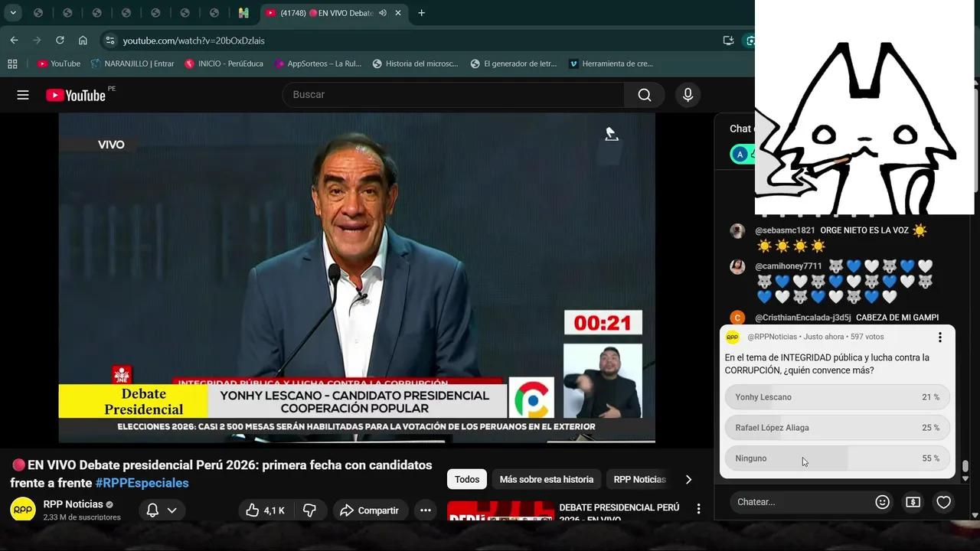980x551 pixels.
Task: Open AppSorteos bookmark
Action: click(x=317, y=64)
